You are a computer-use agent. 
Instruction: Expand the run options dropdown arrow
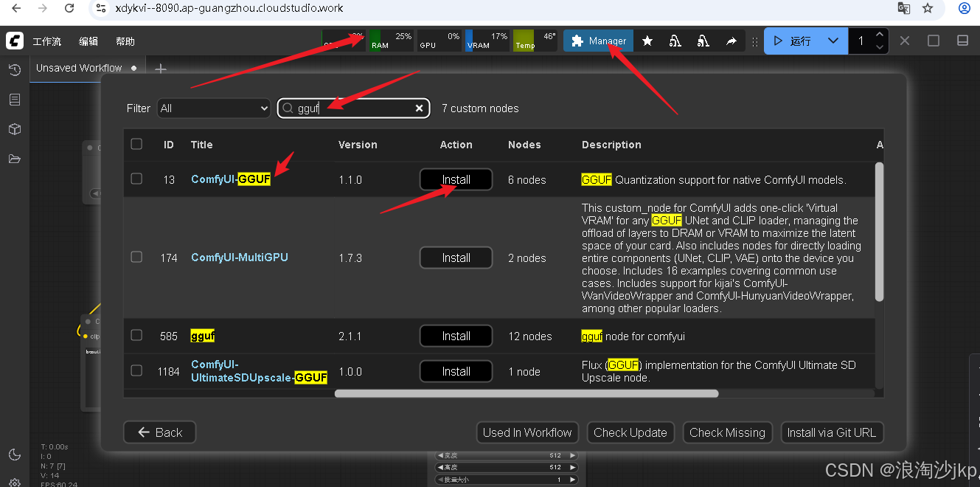pyautogui.click(x=833, y=41)
